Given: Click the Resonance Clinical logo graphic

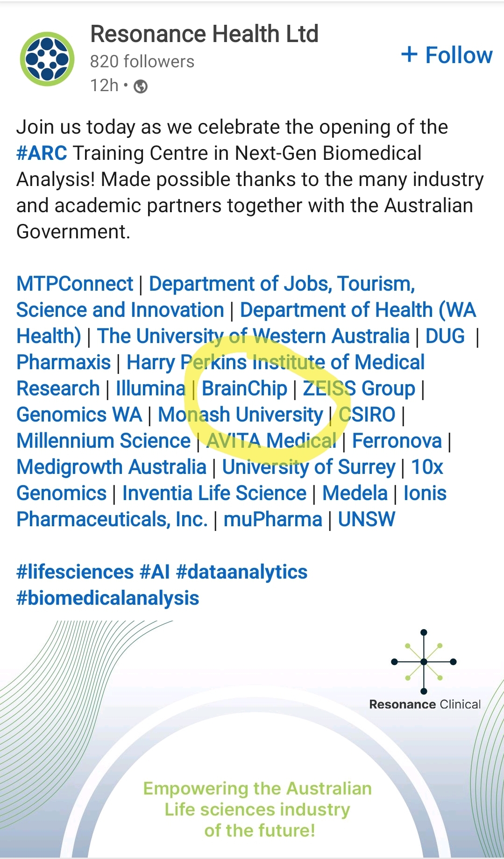Looking at the screenshot, I should 424,661.
